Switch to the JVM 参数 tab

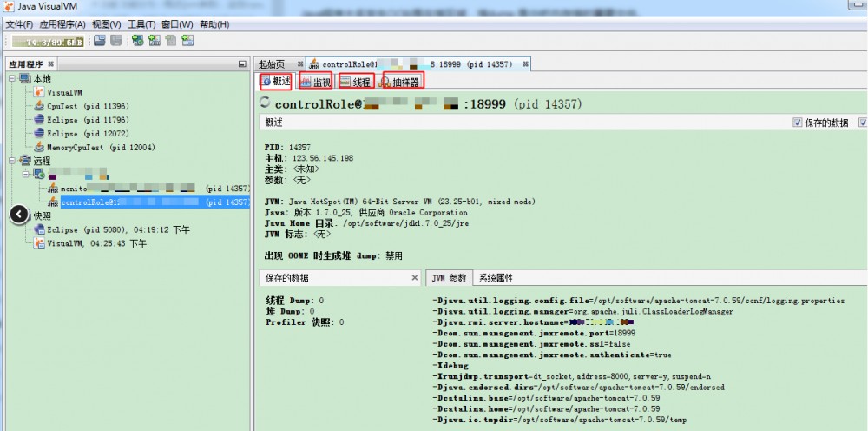pyautogui.click(x=449, y=278)
